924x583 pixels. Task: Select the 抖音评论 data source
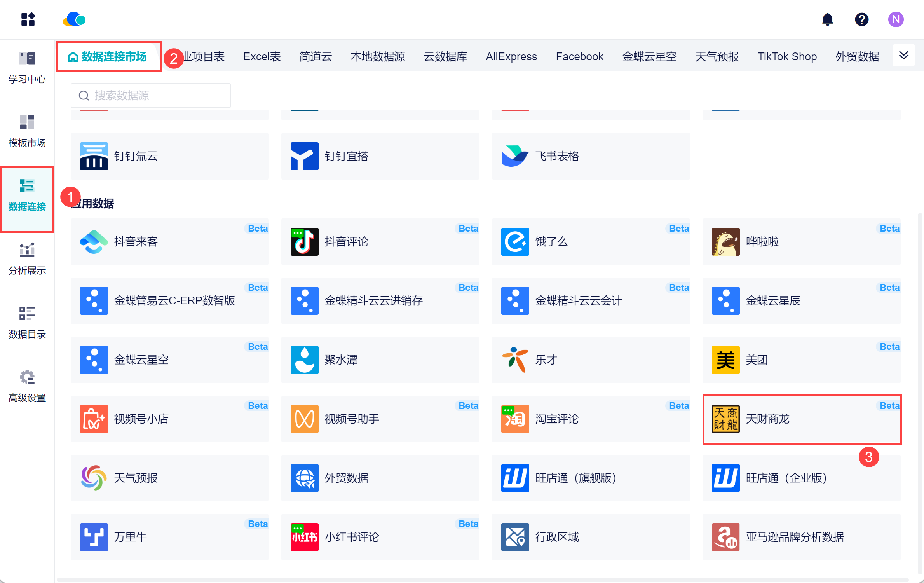point(380,242)
